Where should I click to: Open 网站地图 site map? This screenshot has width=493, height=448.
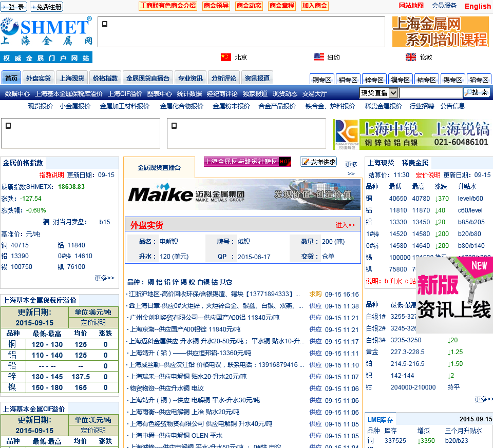pos(411,5)
